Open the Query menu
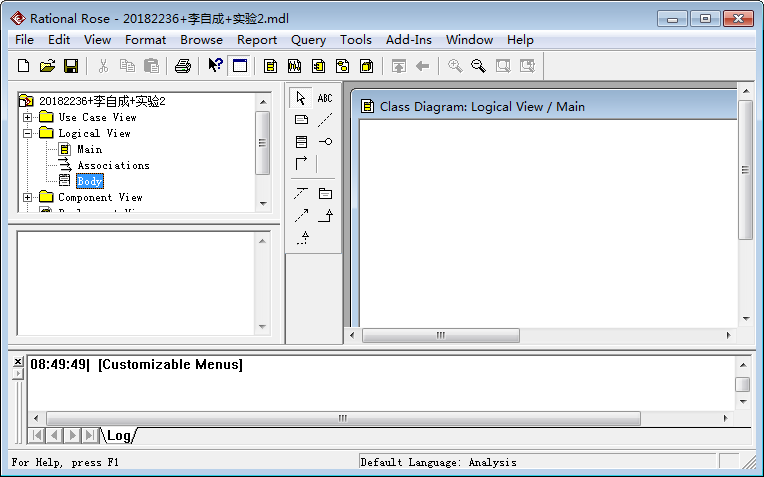The height and width of the screenshot is (477, 764). [x=308, y=40]
